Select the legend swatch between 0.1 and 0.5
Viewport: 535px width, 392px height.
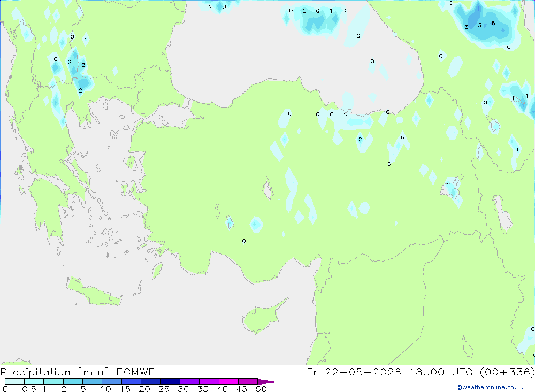click(14, 381)
